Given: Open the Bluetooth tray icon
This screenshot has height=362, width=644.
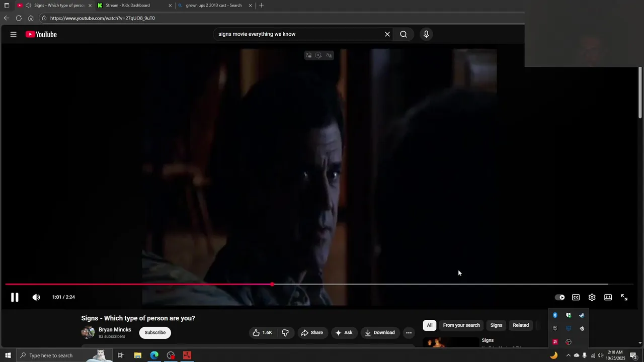Looking at the screenshot, I should [555, 315].
